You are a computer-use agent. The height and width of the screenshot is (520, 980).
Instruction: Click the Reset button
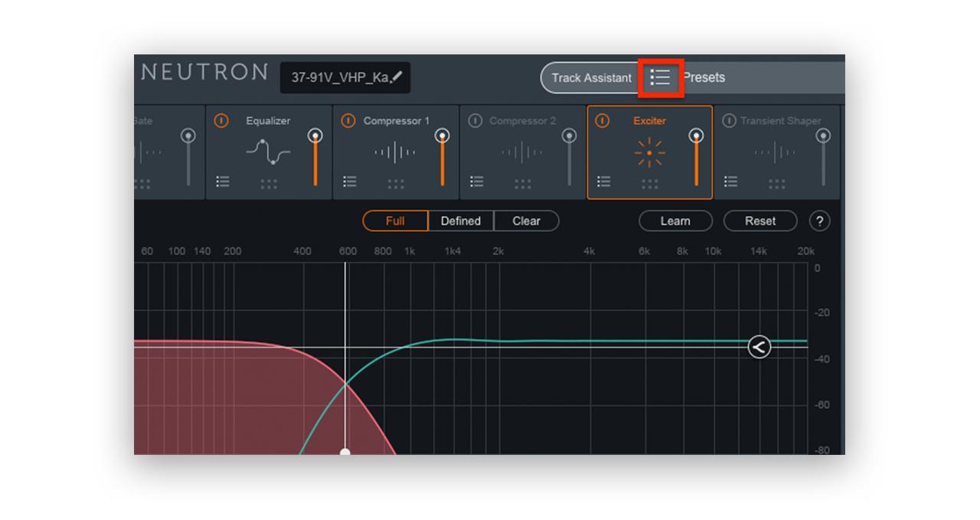click(760, 221)
